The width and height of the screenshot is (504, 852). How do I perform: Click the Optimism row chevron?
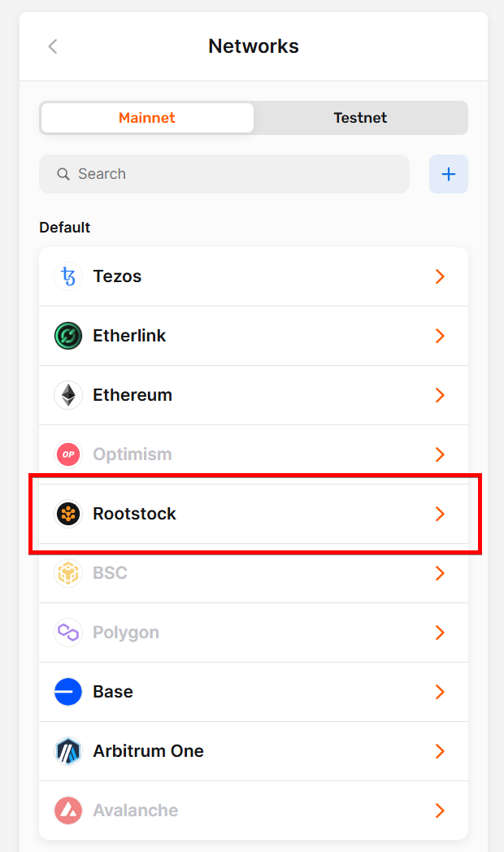440,454
